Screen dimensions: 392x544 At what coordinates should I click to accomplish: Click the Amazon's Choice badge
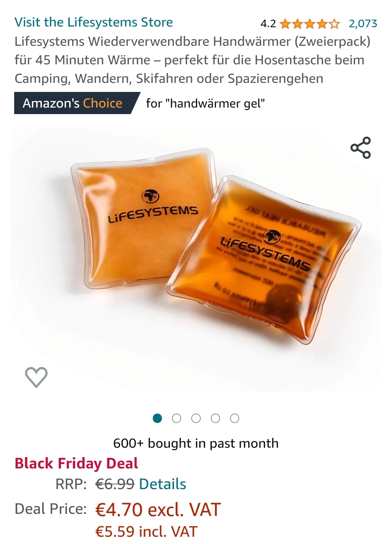tap(77, 103)
